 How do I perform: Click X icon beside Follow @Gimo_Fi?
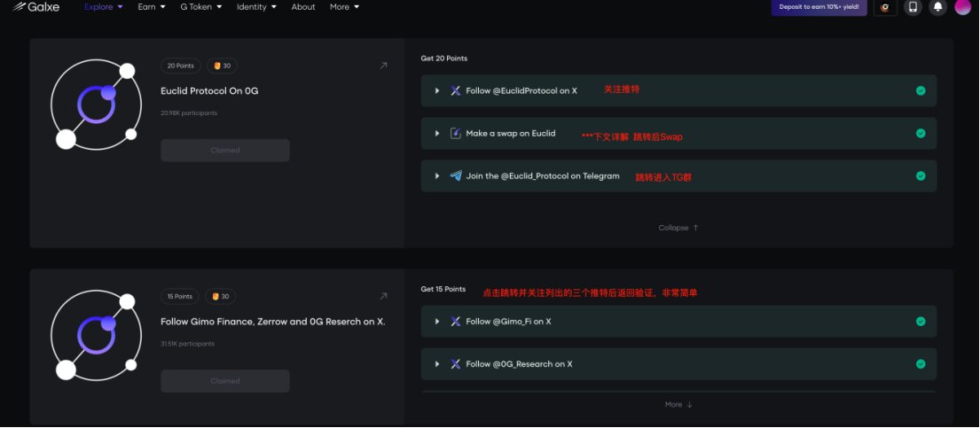[456, 321]
